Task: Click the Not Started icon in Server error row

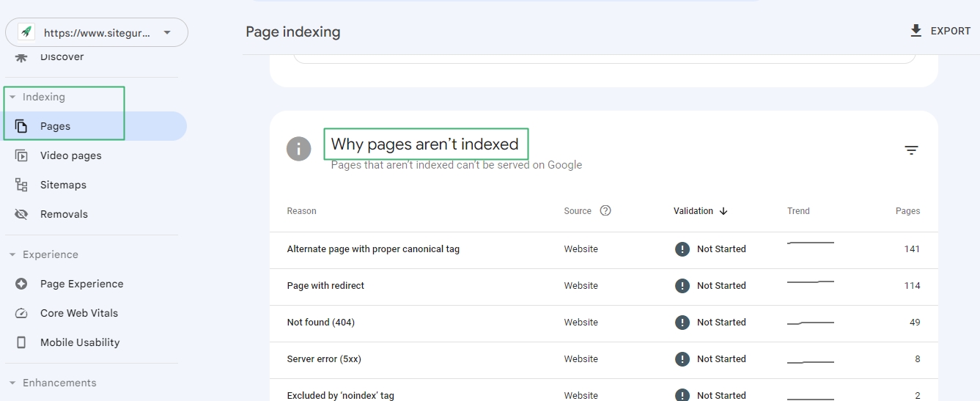Action: (682, 359)
